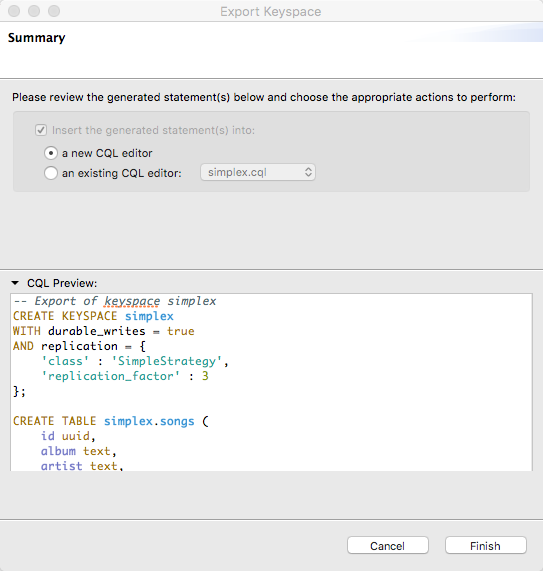Click the Export Keyspace title bar
This screenshot has width=543, height=571.
pos(271,11)
